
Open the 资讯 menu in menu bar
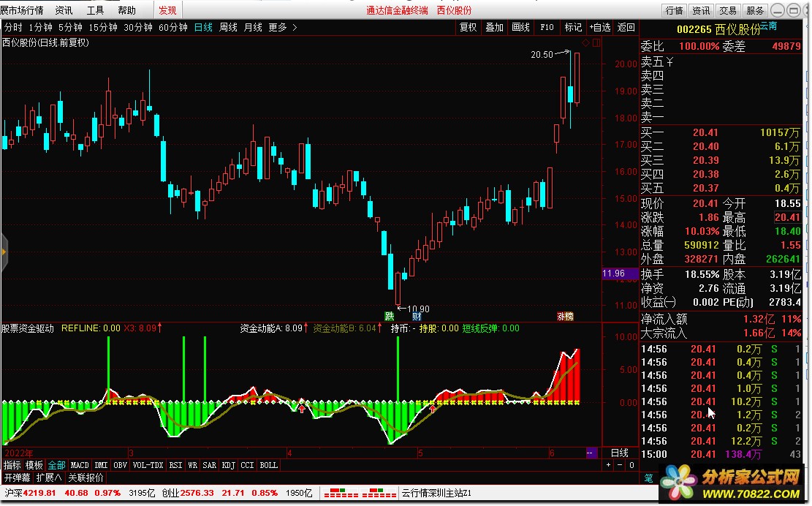click(64, 10)
